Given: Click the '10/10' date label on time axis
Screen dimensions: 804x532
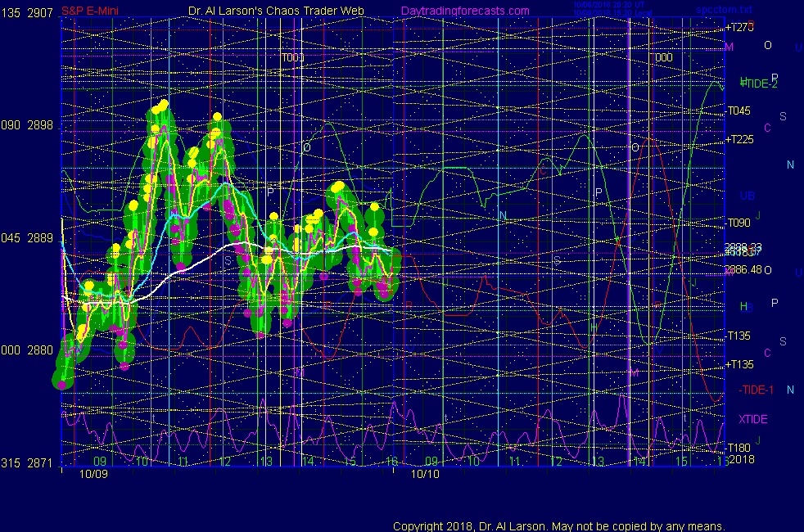Looking at the screenshot, I should coord(425,474).
